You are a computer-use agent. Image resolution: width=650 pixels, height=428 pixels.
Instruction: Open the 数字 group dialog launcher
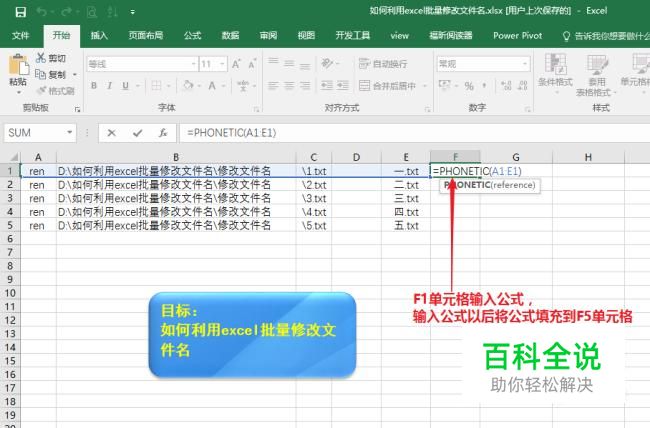click(x=527, y=109)
